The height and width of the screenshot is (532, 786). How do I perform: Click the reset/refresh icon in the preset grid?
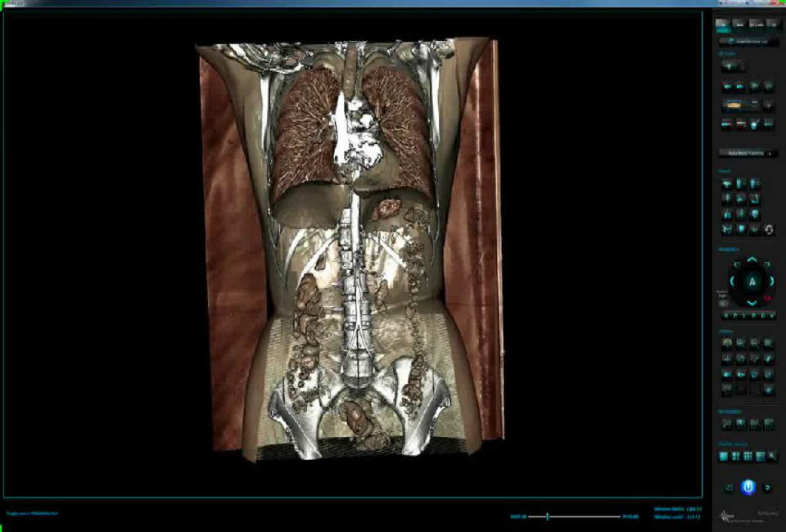(x=769, y=230)
